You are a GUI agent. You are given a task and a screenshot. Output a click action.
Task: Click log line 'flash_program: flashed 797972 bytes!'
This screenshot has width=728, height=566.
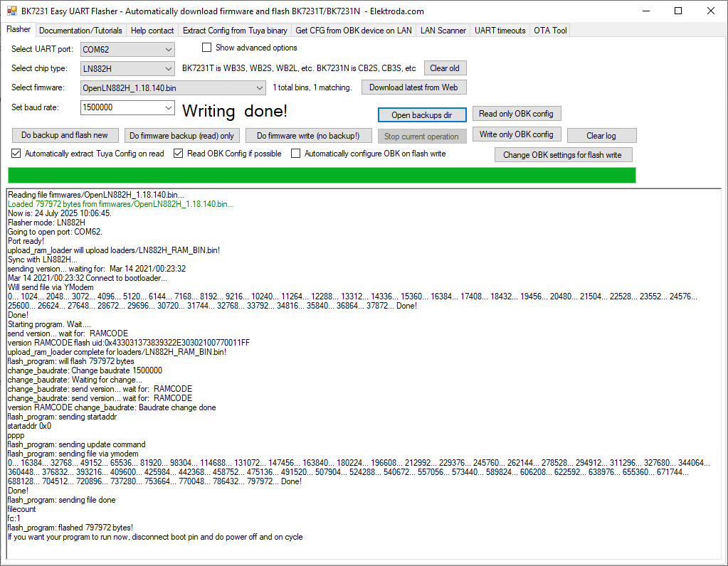point(70,528)
